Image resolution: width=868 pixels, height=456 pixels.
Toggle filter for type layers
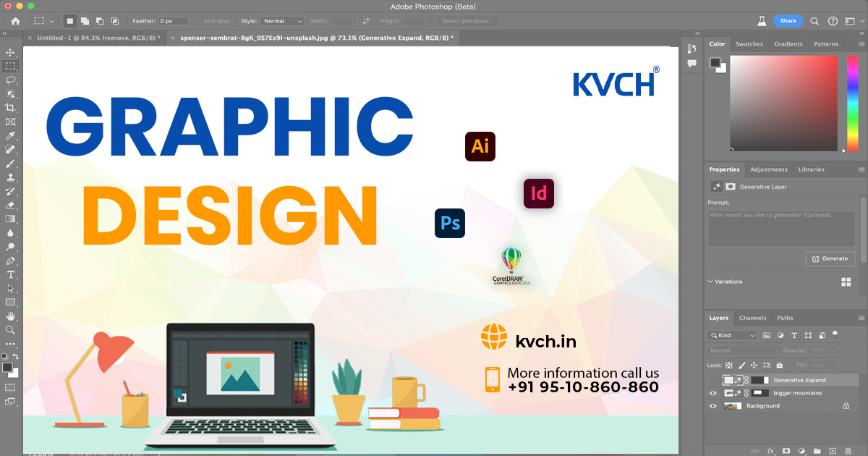tap(794, 336)
